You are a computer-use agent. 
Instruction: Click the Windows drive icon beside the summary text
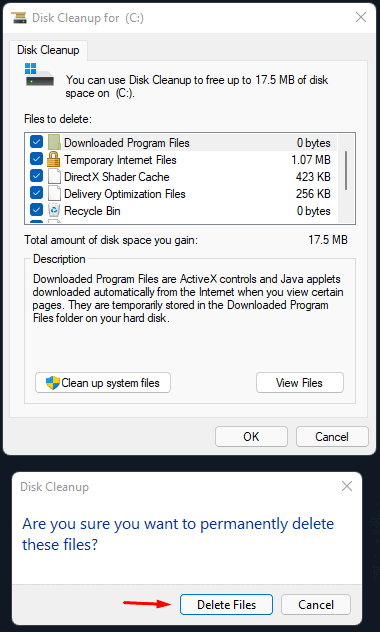39,74
